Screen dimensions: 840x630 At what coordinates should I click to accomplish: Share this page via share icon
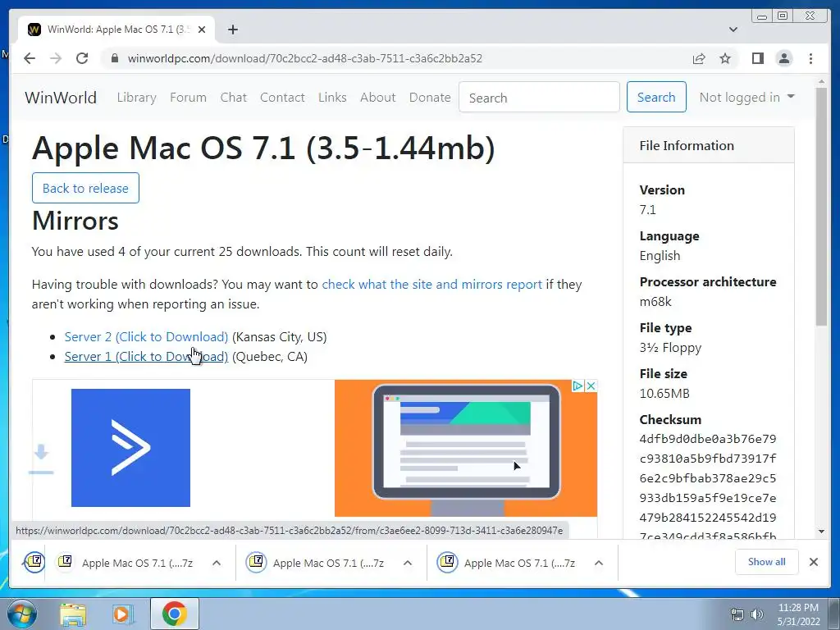[x=699, y=58]
